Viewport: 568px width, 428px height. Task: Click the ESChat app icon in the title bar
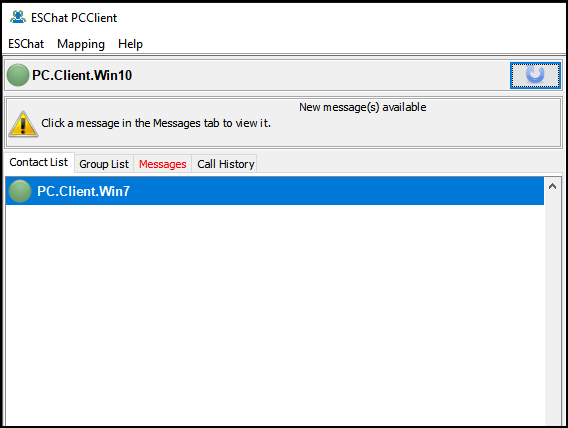coord(18,17)
